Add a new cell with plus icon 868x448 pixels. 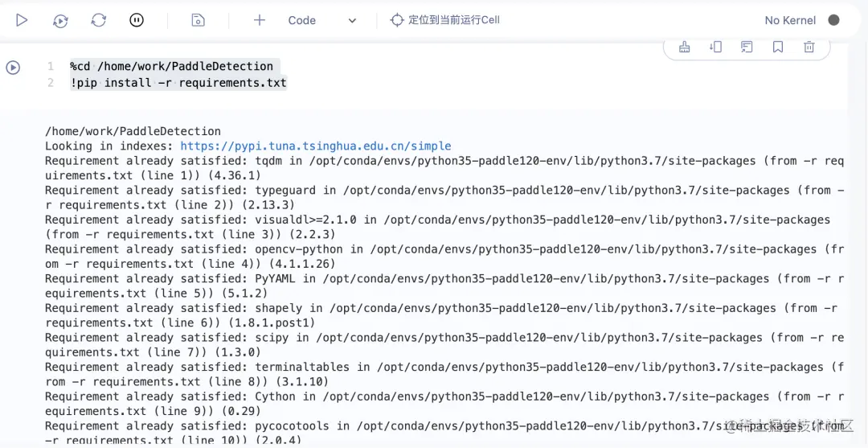click(259, 20)
